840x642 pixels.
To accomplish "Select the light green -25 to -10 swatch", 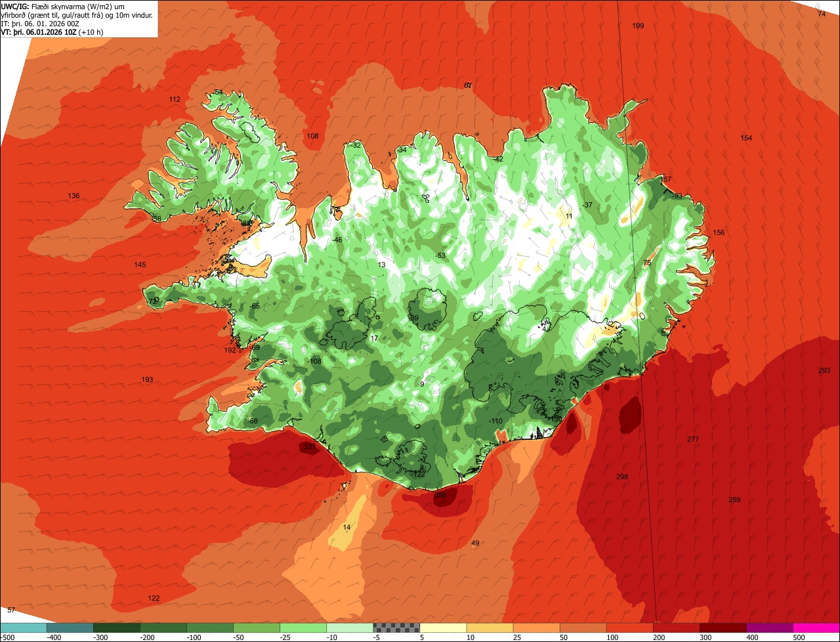I will [x=303, y=628].
